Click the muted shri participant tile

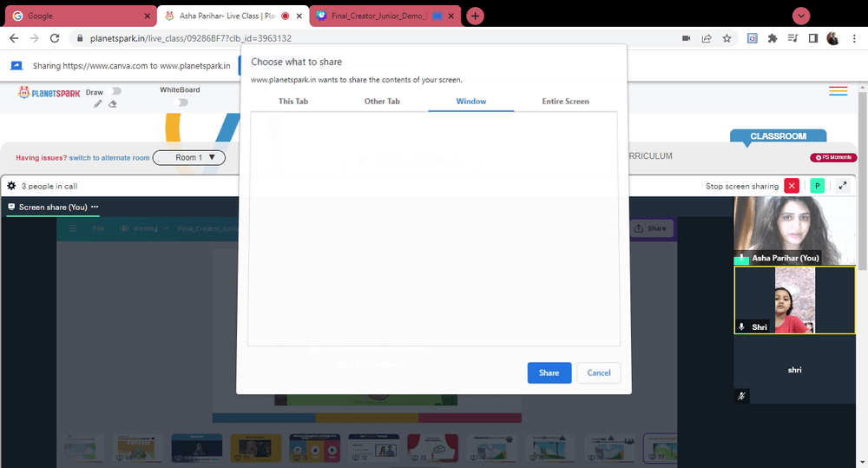click(x=794, y=369)
